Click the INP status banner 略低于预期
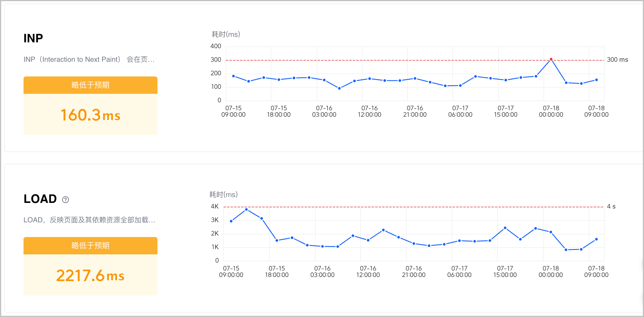 tap(90, 85)
